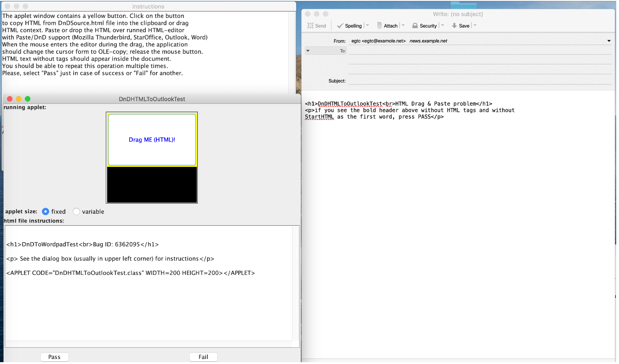
Task: Select the fixed applet size option
Action: point(46,211)
